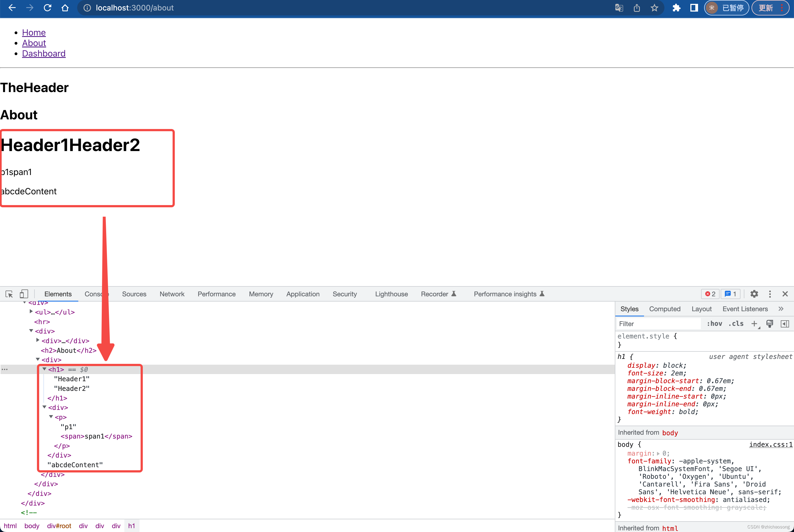Expand the margin shorthand in body rule

(658, 453)
